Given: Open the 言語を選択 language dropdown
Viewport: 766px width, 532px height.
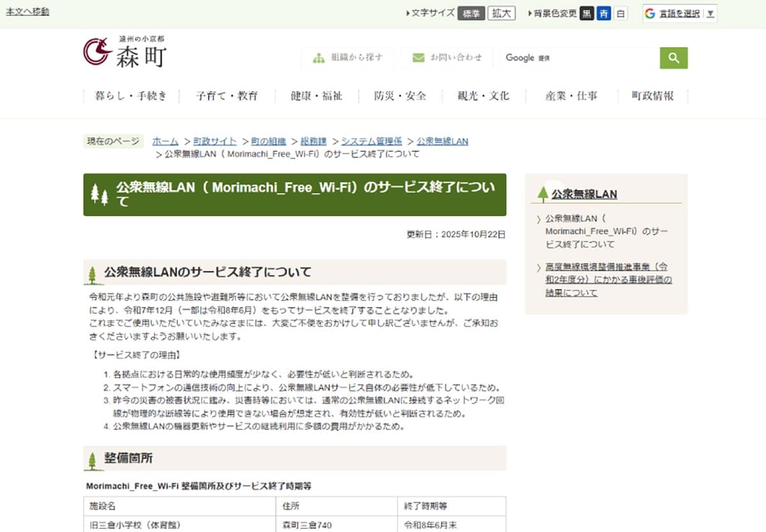Looking at the screenshot, I should 680,13.
